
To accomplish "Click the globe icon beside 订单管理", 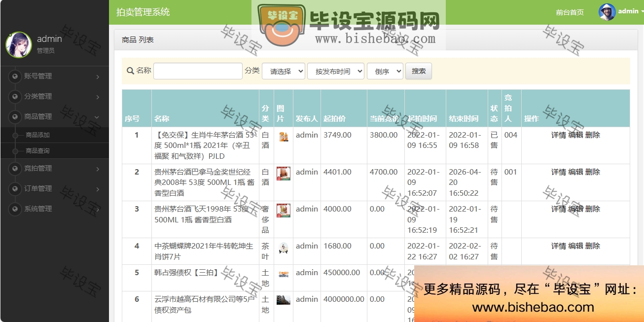I will [15, 189].
